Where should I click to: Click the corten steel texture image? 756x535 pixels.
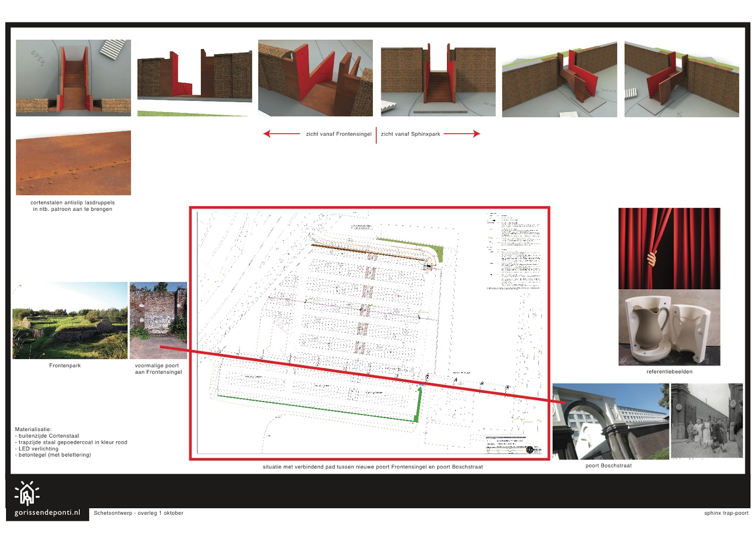tap(73, 163)
